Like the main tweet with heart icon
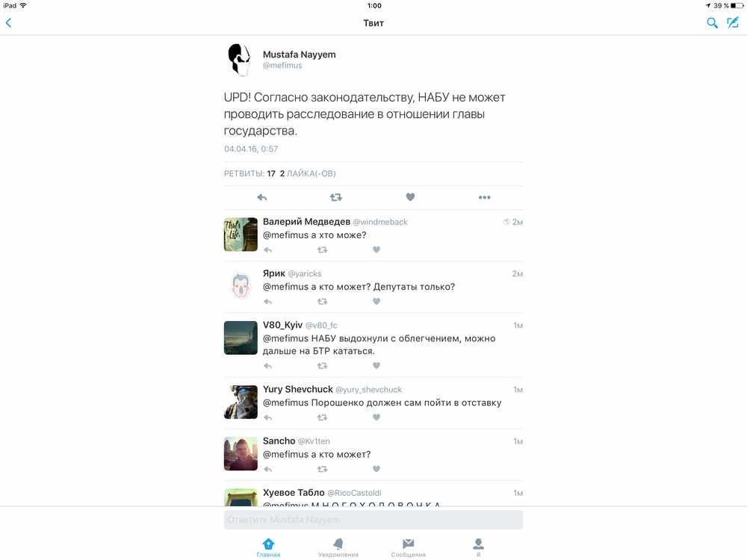 point(410,196)
